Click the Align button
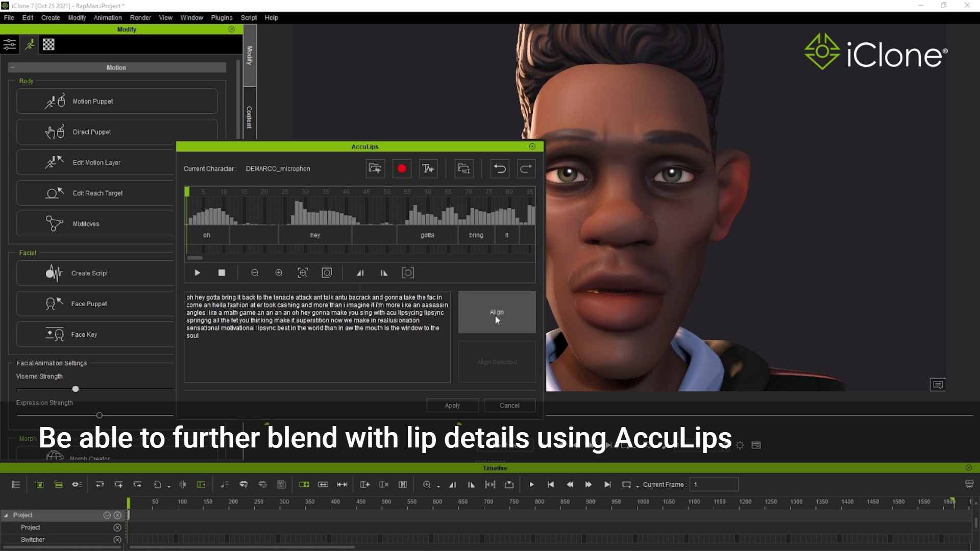 (497, 312)
